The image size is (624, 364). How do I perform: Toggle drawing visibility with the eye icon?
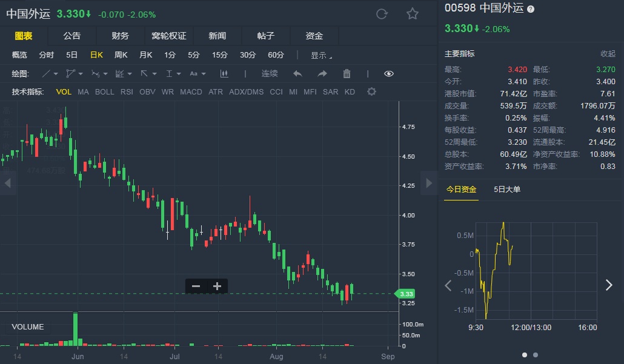coord(389,74)
